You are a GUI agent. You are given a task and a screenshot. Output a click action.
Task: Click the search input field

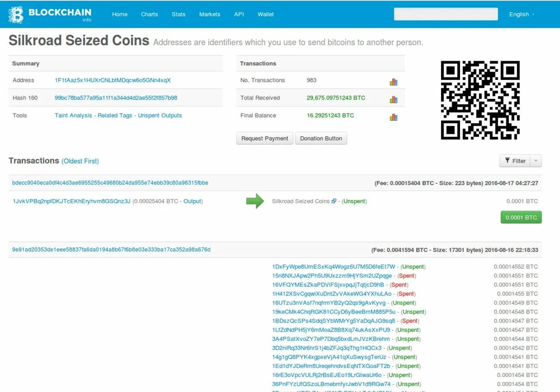pyautogui.click(x=446, y=14)
